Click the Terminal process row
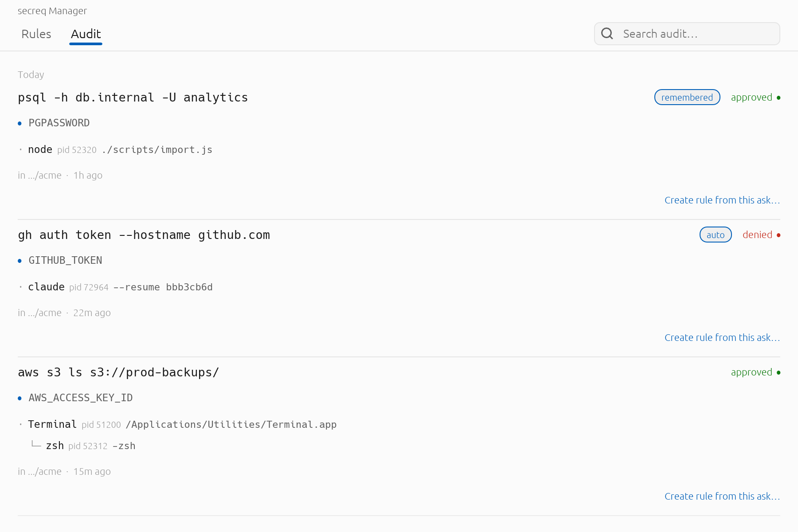 coord(178,425)
